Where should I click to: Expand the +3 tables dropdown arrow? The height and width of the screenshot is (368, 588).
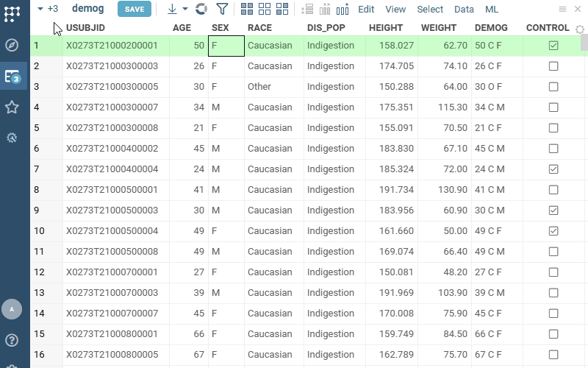(x=40, y=9)
